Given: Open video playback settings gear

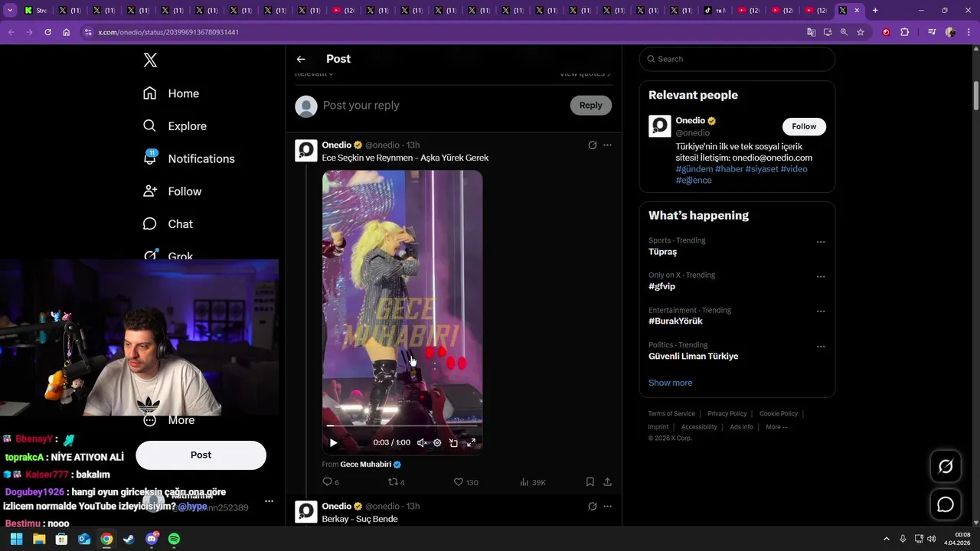Looking at the screenshot, I should (x=437, y=442).
